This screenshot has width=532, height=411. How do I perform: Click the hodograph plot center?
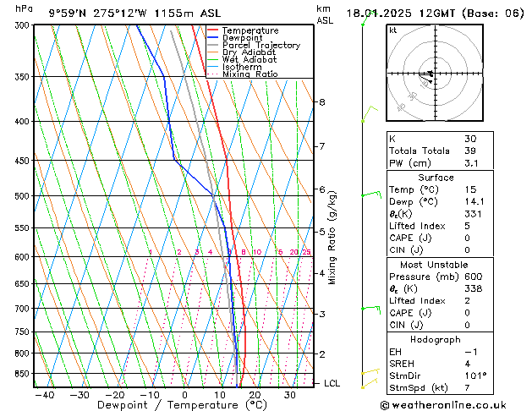(436, 73)
